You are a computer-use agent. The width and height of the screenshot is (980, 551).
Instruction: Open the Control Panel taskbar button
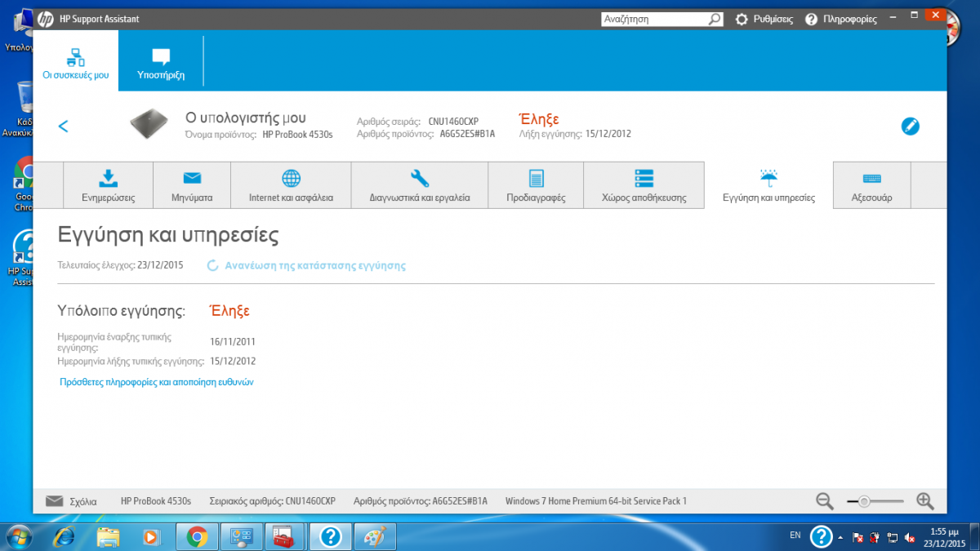tap(241, 536)
